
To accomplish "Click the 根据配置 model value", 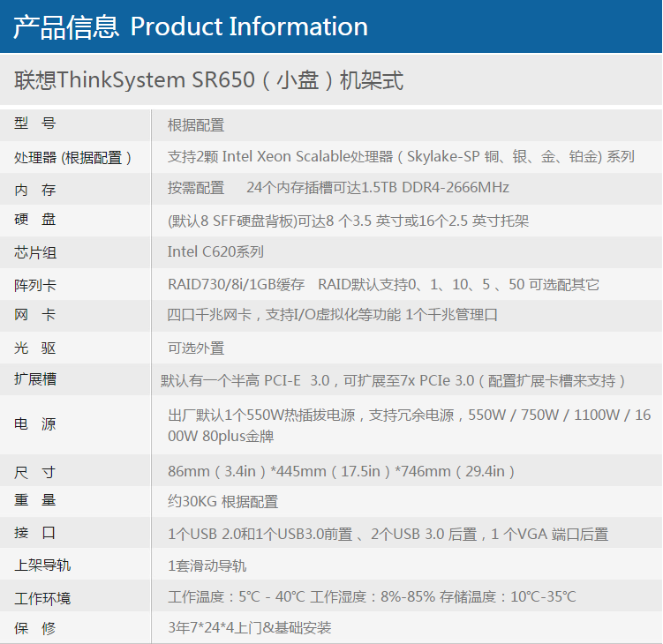I will (x=196, y=125).
